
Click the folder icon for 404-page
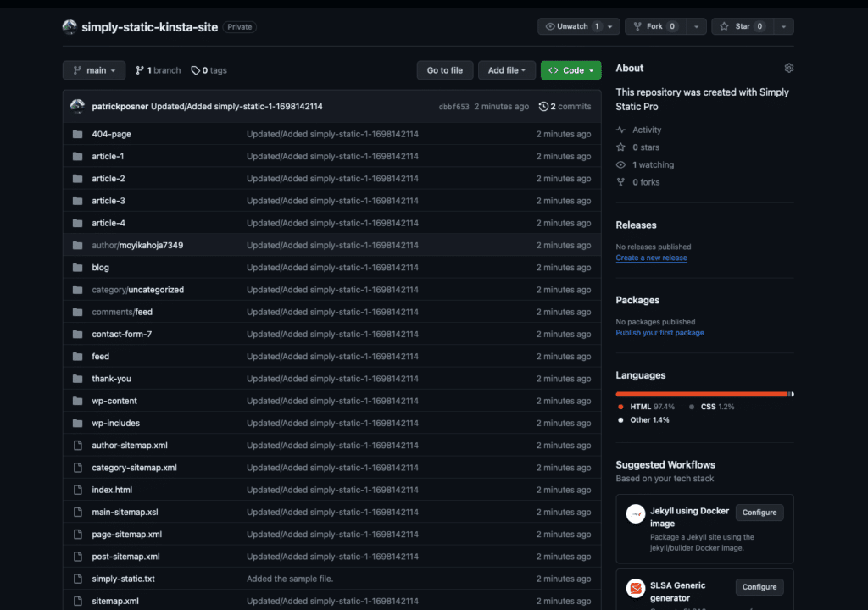point(77,134)
